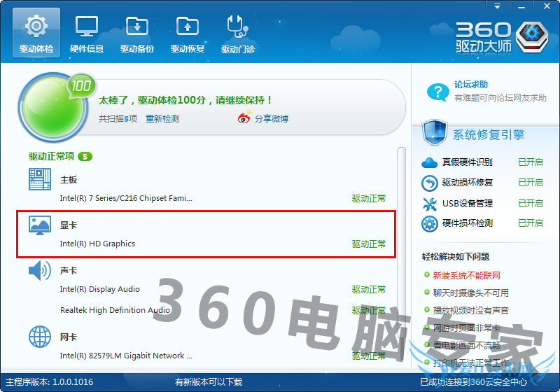Viewport: 560px width, 392px height.
Task: Click 已成功连接到360云安全中心 status text
Action: point(474,382)
